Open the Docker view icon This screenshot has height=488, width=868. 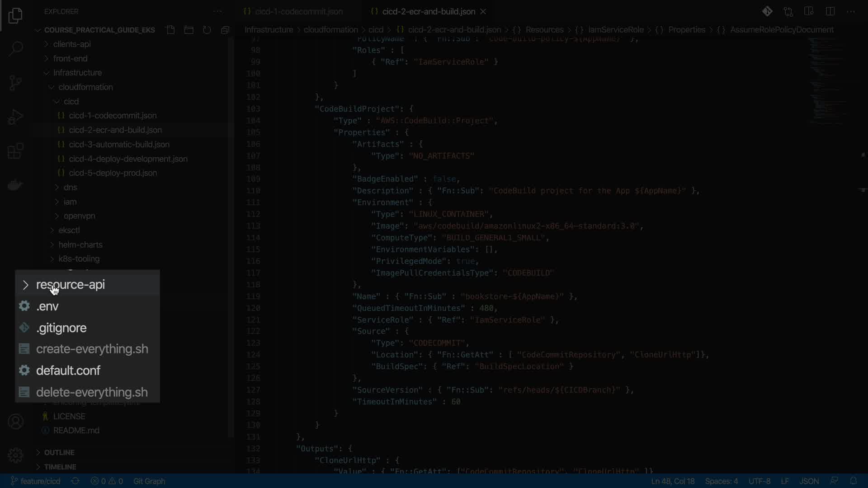[15, 185]
